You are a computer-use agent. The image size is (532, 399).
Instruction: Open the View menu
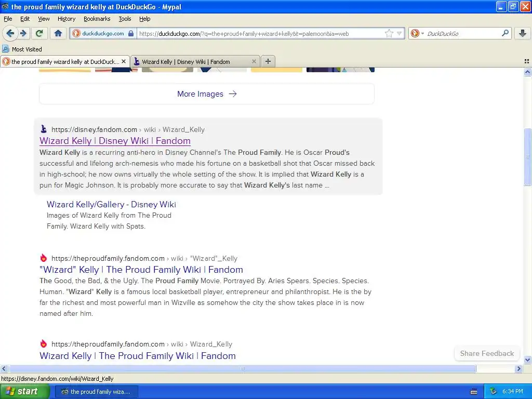44,19
